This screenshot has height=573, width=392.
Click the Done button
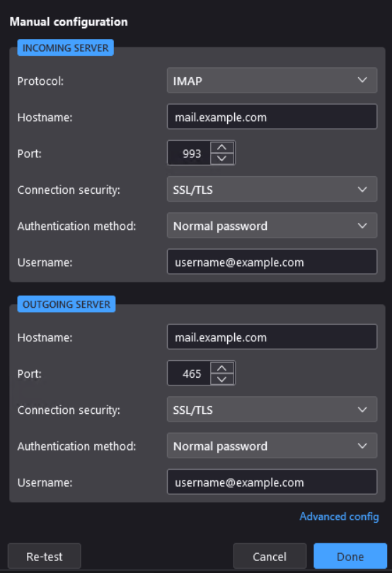point(350,556)
